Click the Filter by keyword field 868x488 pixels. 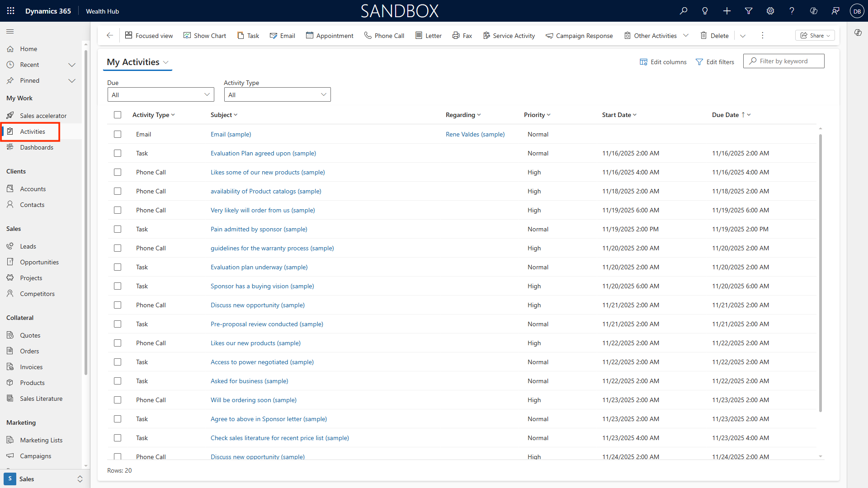pyautogui.click(x=789, y=61)
